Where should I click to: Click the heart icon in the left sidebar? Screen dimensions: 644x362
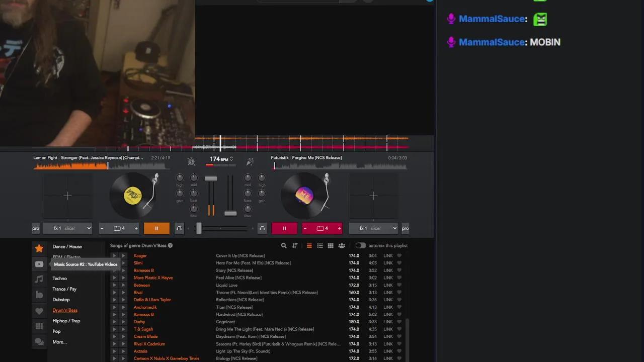pos(39,311)
